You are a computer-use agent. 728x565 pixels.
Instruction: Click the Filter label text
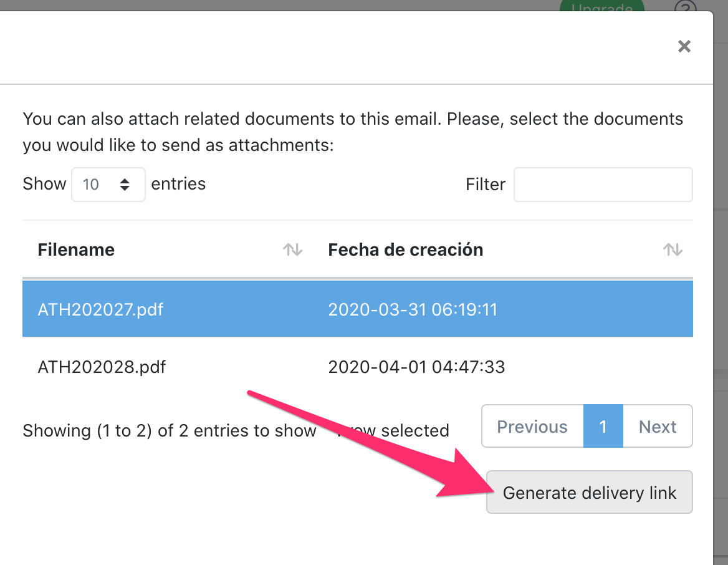click(486, 185)
